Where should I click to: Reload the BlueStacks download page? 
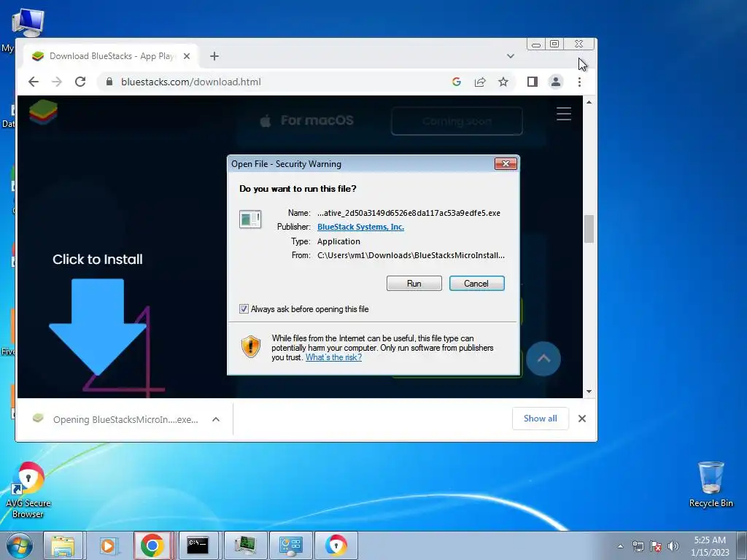pyautogui.click(x=80, y=82)
